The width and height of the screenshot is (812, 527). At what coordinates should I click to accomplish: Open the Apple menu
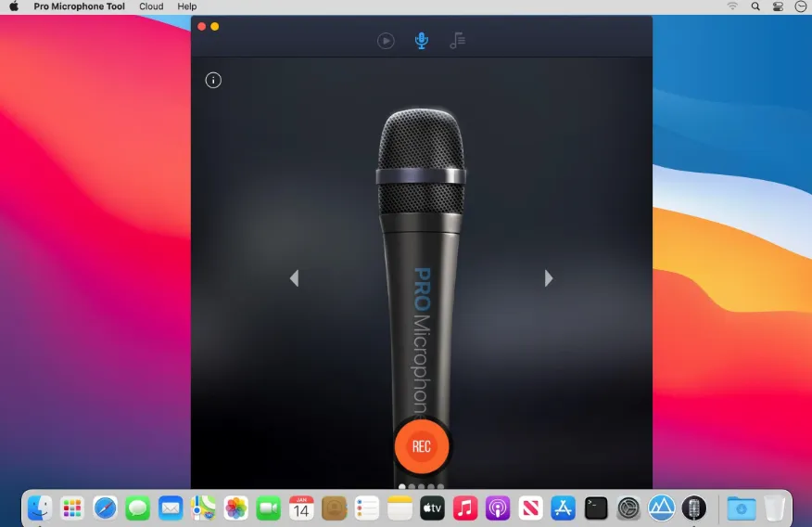tap(14, 6)
